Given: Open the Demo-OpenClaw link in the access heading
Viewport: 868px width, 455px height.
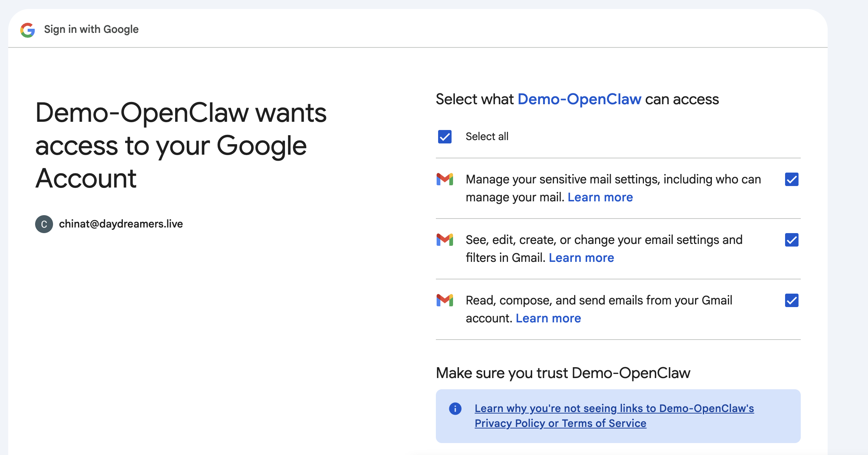Looking at the screenshot, I should coord(579,99).
